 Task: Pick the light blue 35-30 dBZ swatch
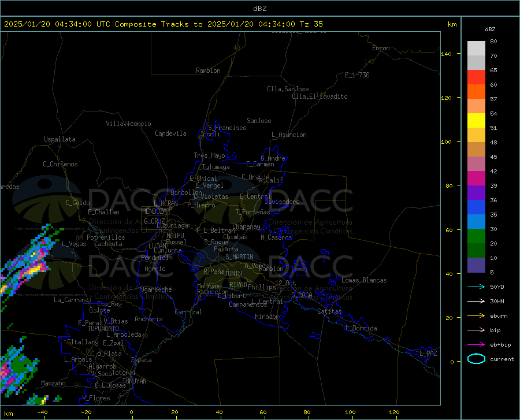click(x=476, y=222)
